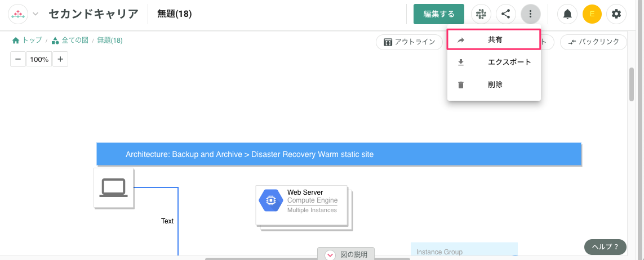Expand the 図の説明 panel
The height and width of the screenshot is (260, 644).
tap(346, 254)
